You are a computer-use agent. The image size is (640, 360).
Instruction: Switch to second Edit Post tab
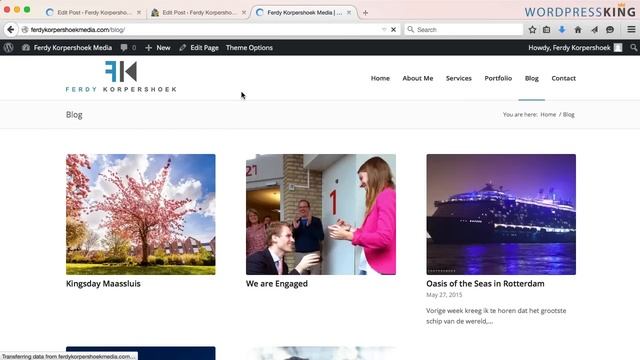(x=199, y=13)
